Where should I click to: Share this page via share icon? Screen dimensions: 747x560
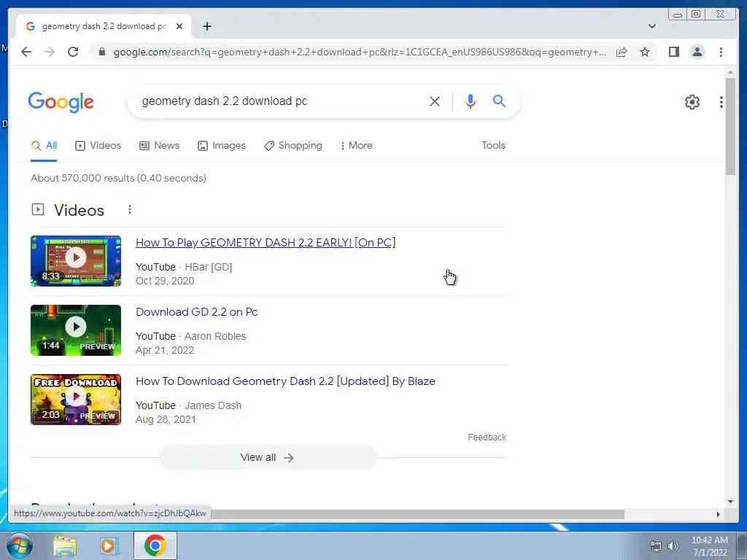[622, 52]
